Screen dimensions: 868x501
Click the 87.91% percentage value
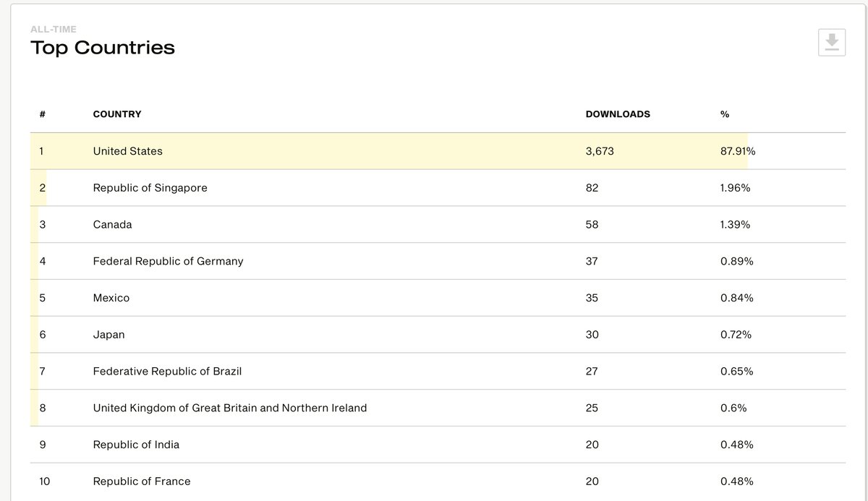[x=738, y=151]
